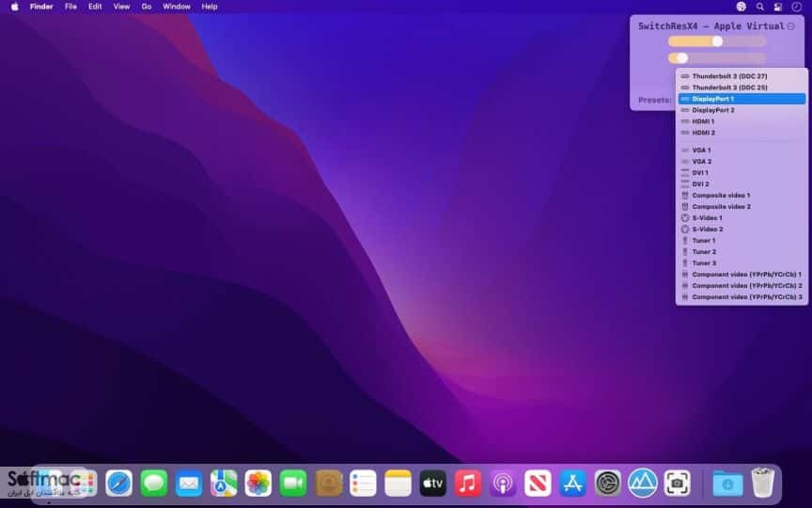This screenshot has height=508, width=812.
Task: Launch Safari from the Dock
Action: 119,484
